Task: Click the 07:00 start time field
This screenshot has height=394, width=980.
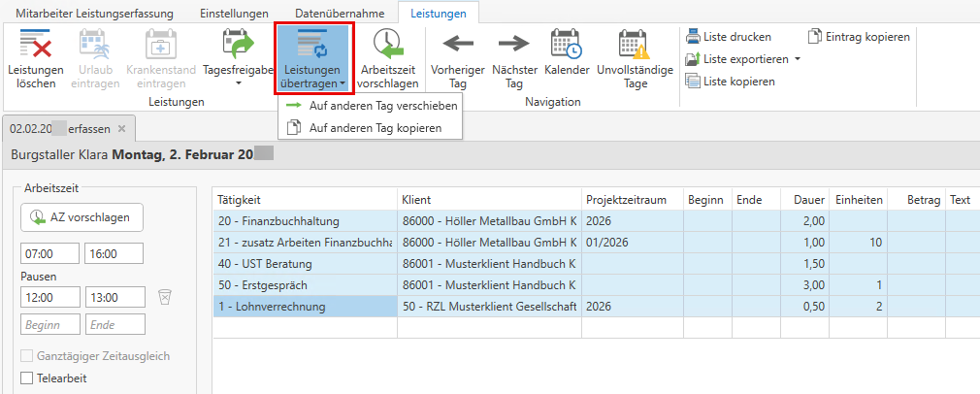Action: coord(49,253)
